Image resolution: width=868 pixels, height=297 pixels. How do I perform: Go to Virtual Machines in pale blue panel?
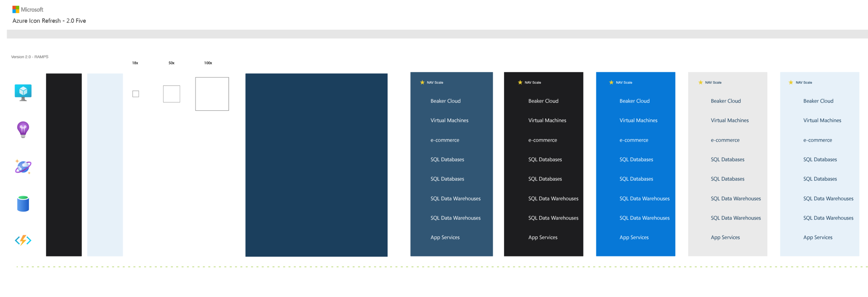tap(822, 120)
